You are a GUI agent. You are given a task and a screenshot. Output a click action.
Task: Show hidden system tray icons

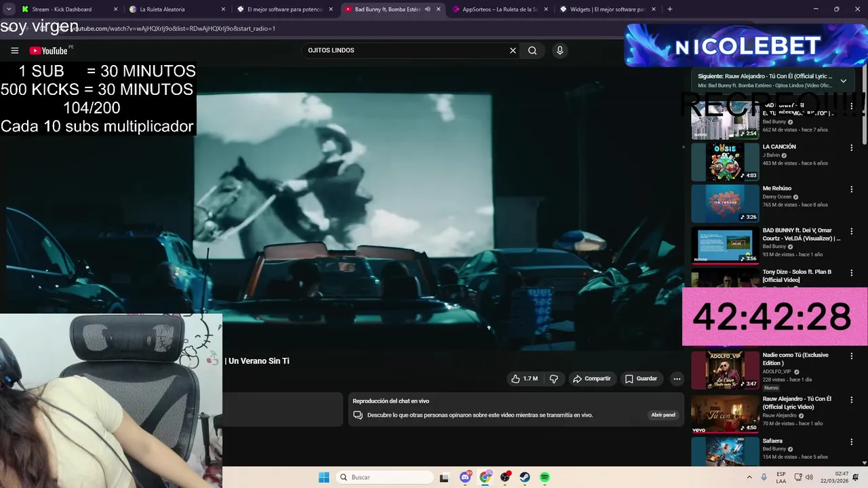click(749, 477)
